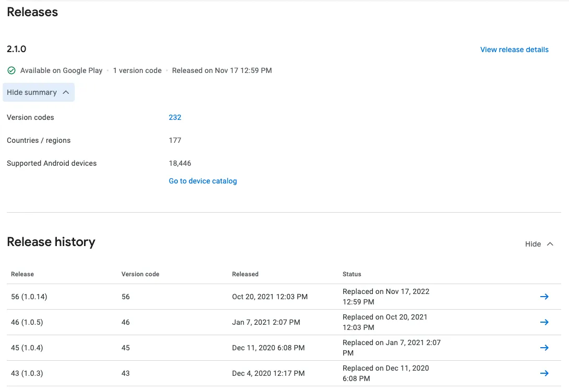The width and height of the screenshot is (569, 392).
Task: Click the Released column header
Action: pos(245,274)
